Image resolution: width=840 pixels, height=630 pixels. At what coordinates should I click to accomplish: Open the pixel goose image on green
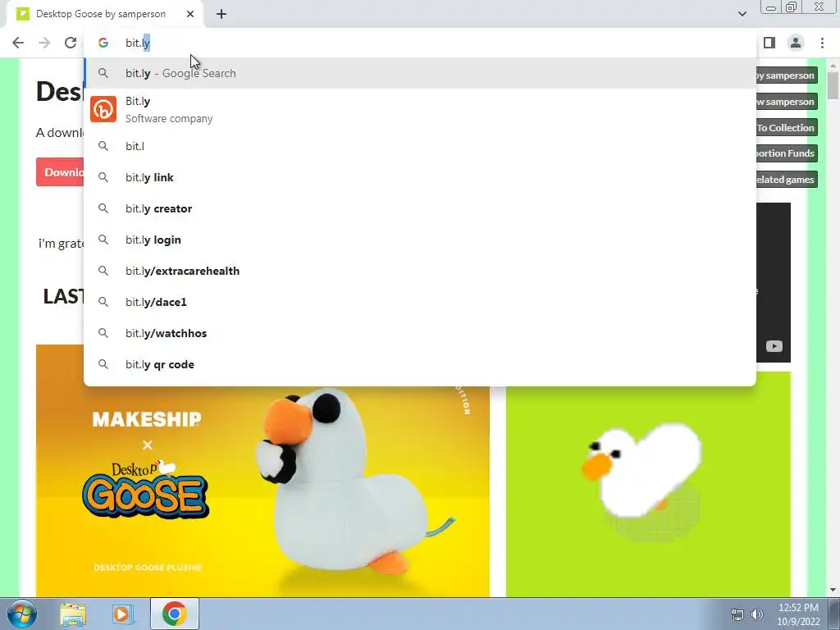[648, 484]
